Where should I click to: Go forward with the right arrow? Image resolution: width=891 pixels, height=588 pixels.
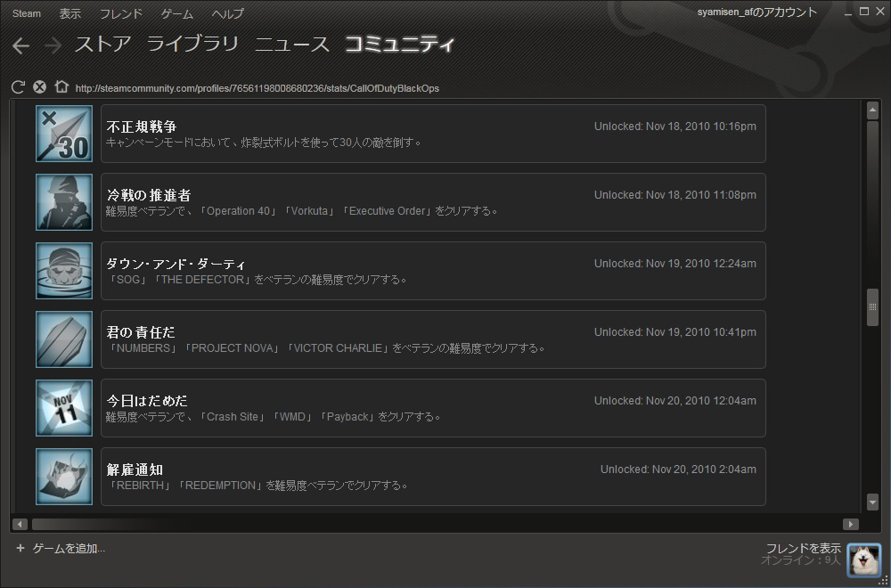53,46
